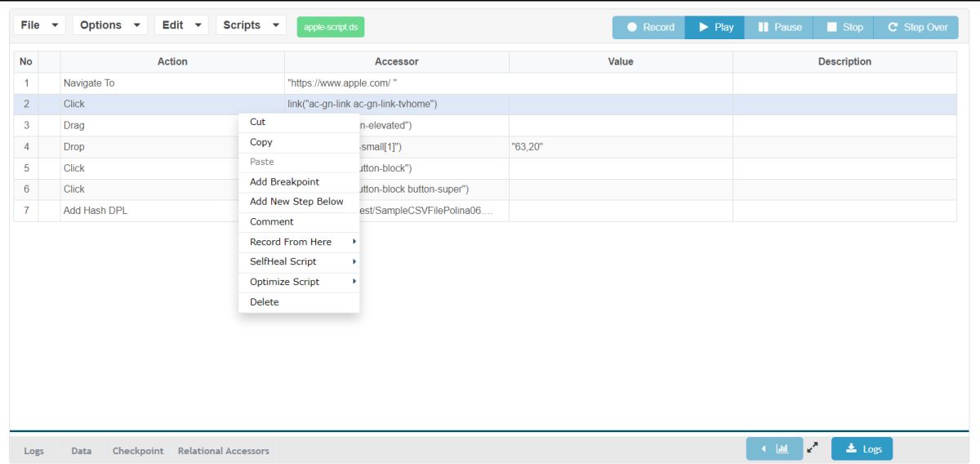Switch to the Logs tab
This screenshot has width=980, height=464.
(x=33, y=451)
